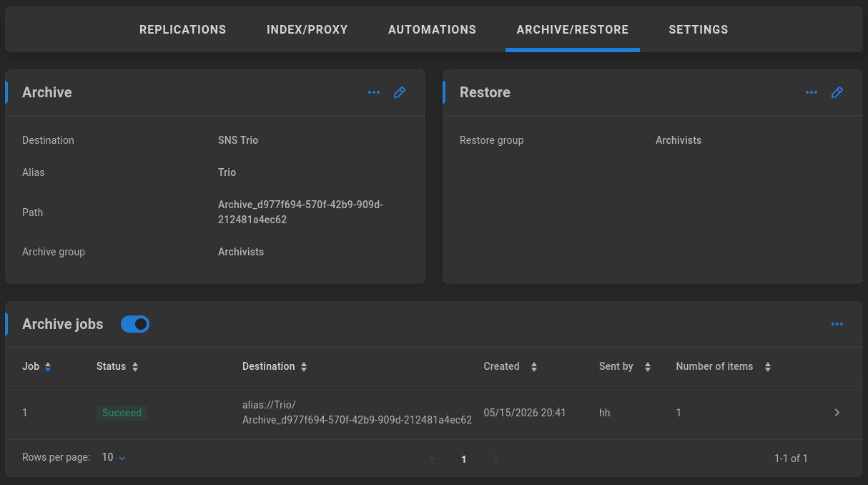Image resolution: width=868 pixels, height=485 pixels.
Task: Toggle the Archive jobs switch
Action: 135,324
